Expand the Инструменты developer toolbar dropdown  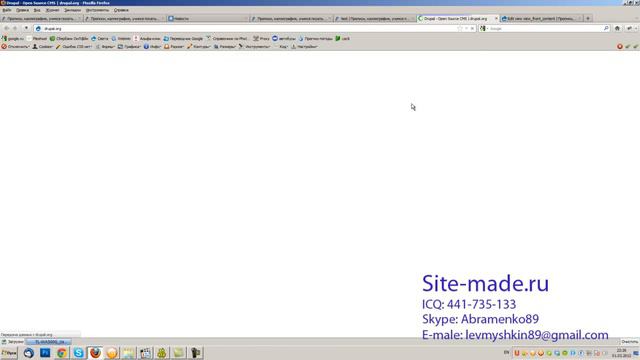(x=255, y=47)
